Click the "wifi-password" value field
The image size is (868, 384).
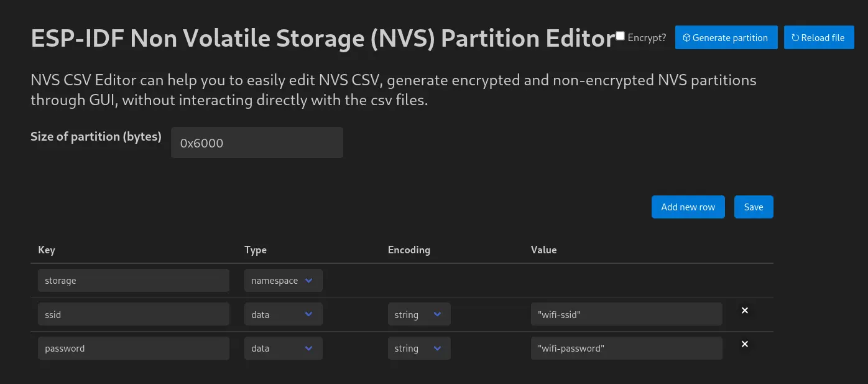point(626,349)
